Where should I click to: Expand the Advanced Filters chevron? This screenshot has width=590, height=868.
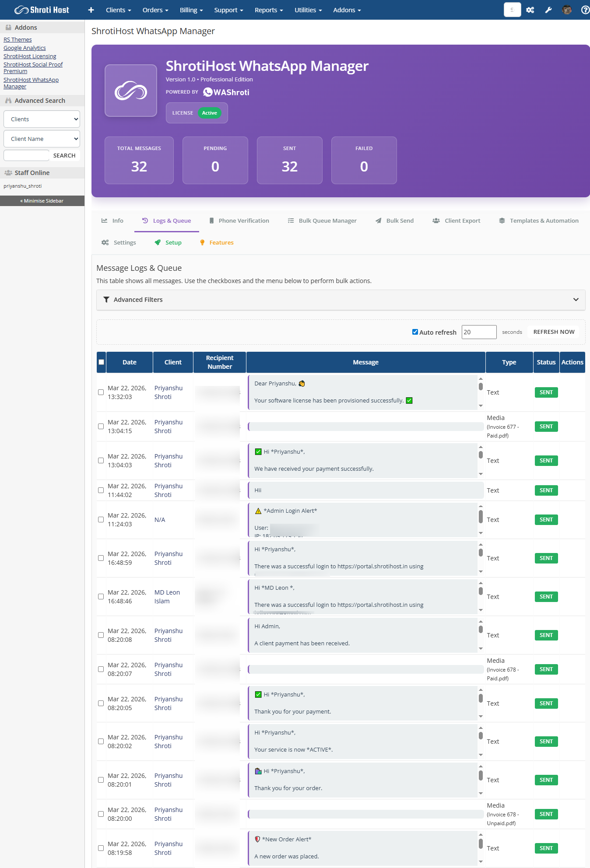pyautogui.click(x=576, y=300)
